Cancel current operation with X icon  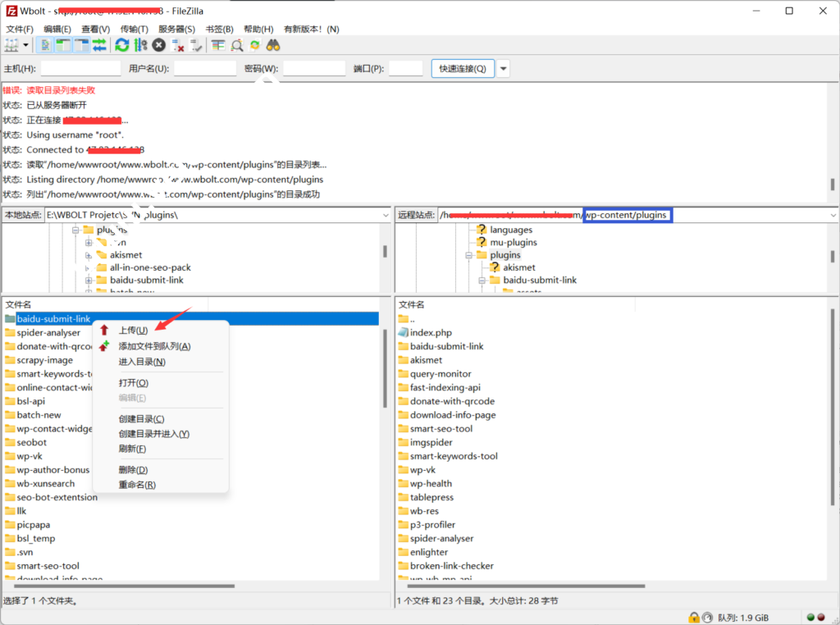coord(158,45)
